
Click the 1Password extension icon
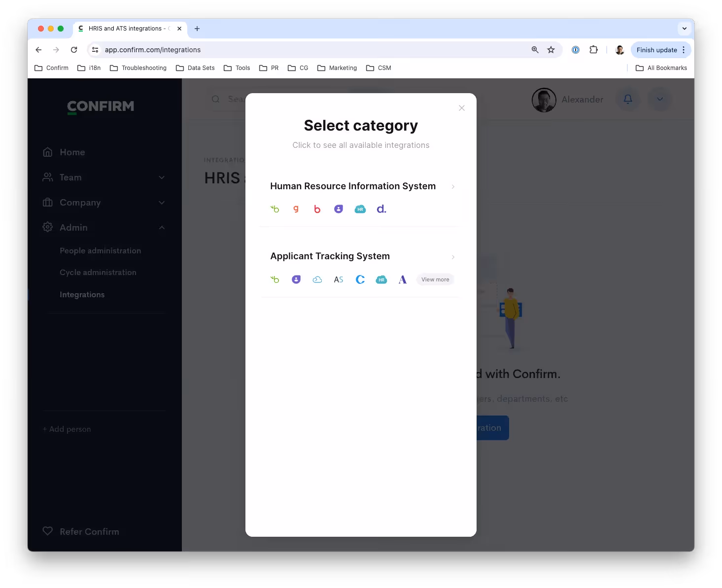click(x=576, y=50)
